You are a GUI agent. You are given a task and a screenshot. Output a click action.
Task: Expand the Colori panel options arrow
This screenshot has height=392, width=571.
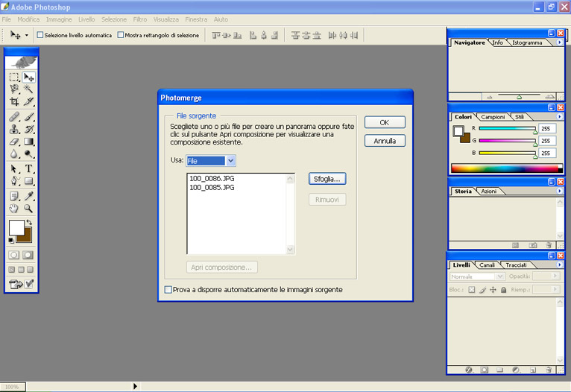pos(560,117)
